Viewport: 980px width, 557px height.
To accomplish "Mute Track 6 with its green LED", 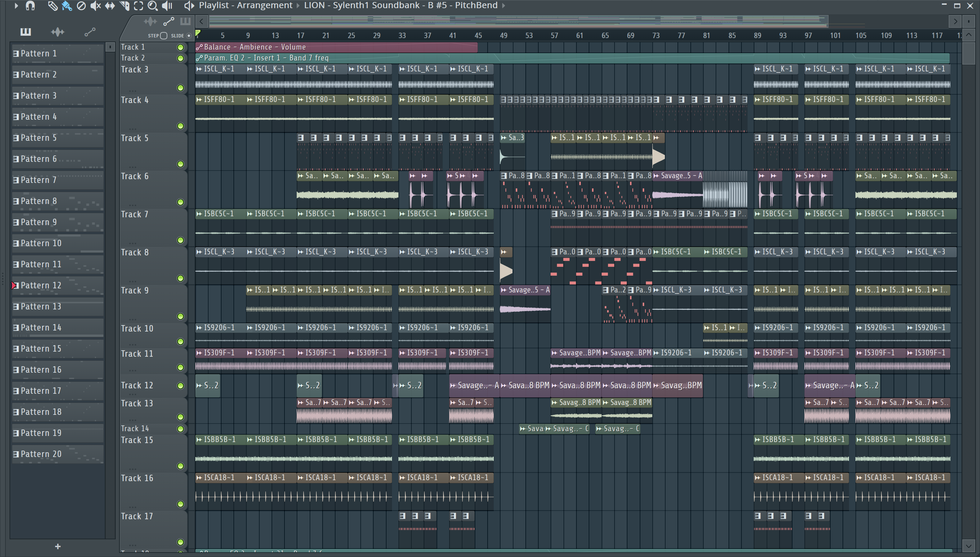I will [x=180, y=202].
